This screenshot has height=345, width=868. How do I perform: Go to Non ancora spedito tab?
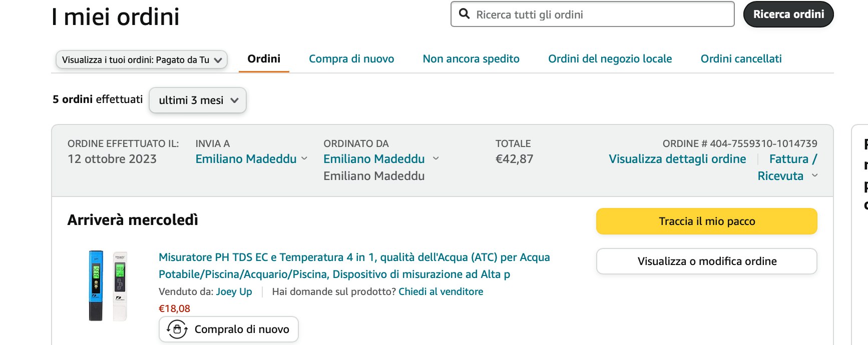(471, 59)
